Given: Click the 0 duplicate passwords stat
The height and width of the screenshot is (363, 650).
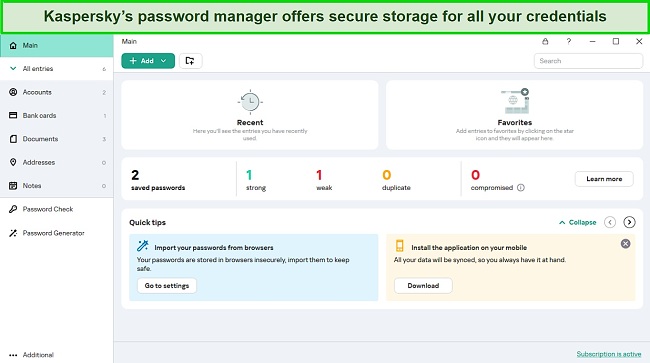Looking at the screenshot, I should coord(396,180).
